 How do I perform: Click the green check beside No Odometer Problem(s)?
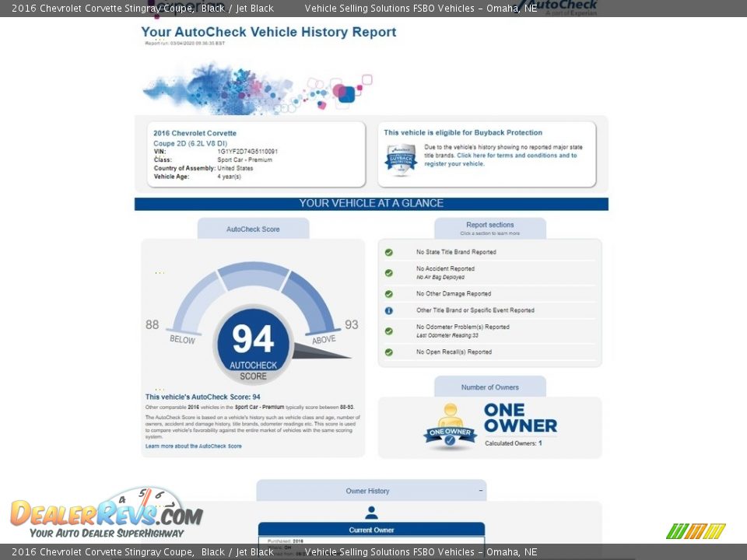(x=389, y=331)
